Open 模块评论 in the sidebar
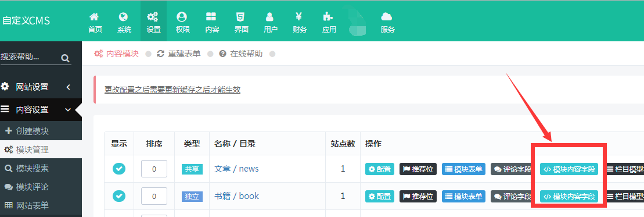The width and height of the screenshot is (644, 217). coord(41,187)
